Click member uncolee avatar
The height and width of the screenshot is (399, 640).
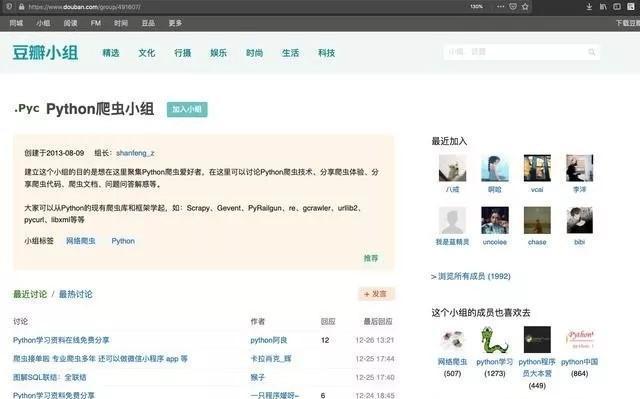pyautogui.click(x=495, y=220)
